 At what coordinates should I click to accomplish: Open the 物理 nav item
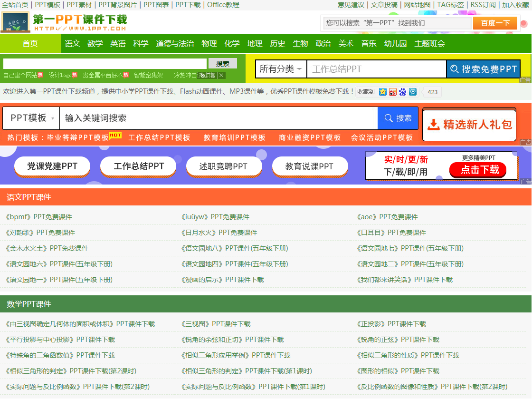[x=209, y=43]
